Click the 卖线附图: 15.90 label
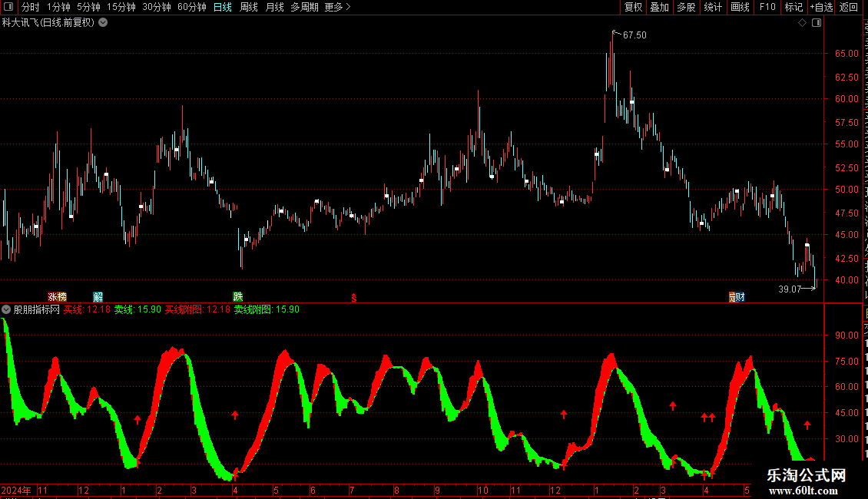Viewport: 868px width, 499px height. point(267,310)
